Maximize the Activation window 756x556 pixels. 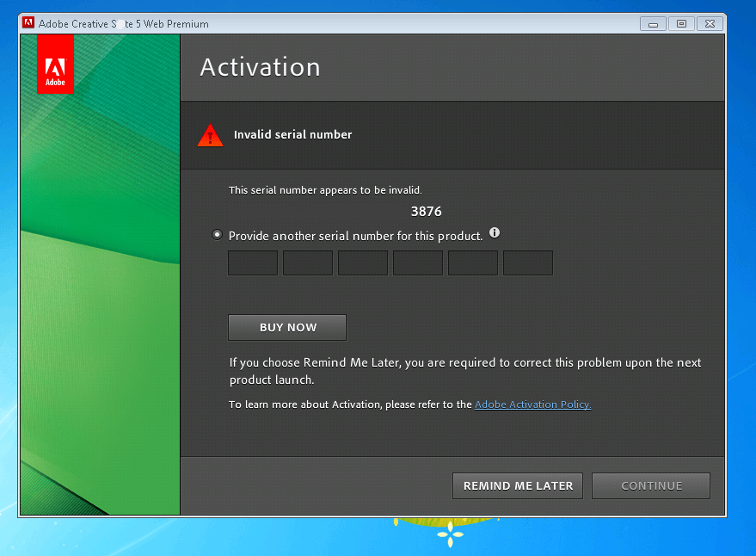pos(680,23)
